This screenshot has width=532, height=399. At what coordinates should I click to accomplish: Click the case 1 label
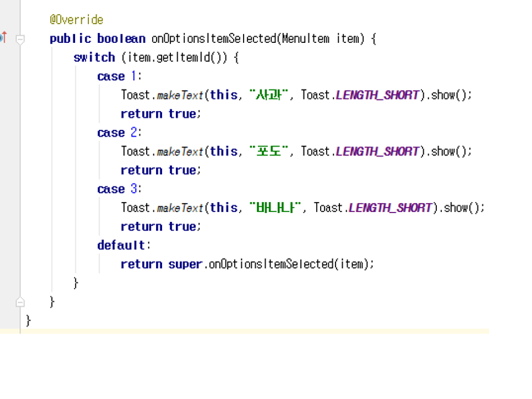pos(119,76)
